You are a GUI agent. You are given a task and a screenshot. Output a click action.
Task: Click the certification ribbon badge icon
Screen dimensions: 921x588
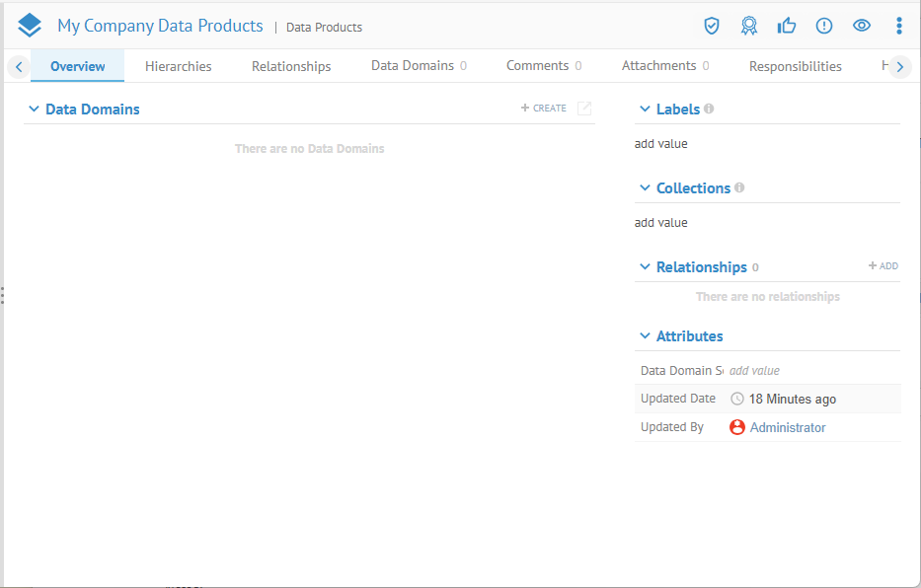(749, 26)
